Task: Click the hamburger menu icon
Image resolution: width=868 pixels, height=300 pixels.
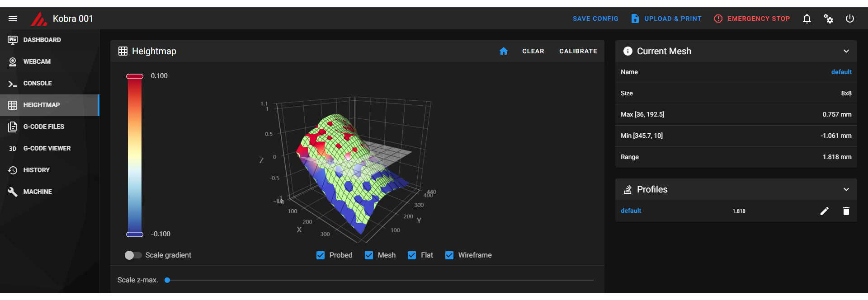Action: [13, 19]
